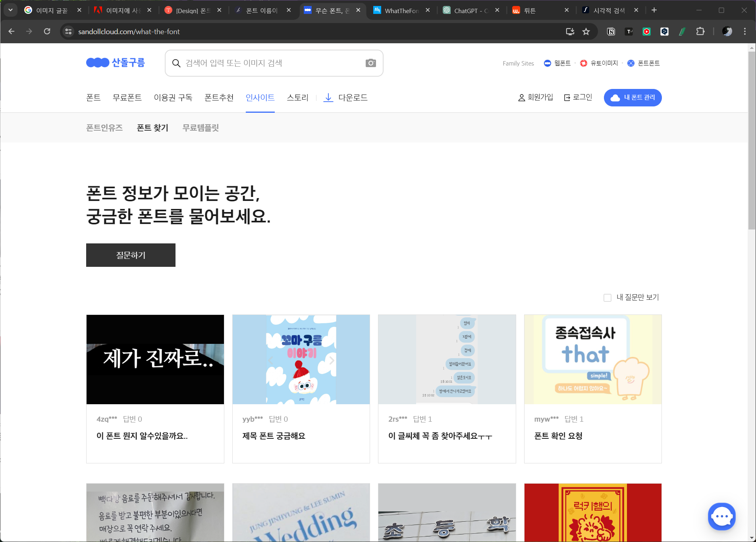Click the red record extension icon

(647, 31)
